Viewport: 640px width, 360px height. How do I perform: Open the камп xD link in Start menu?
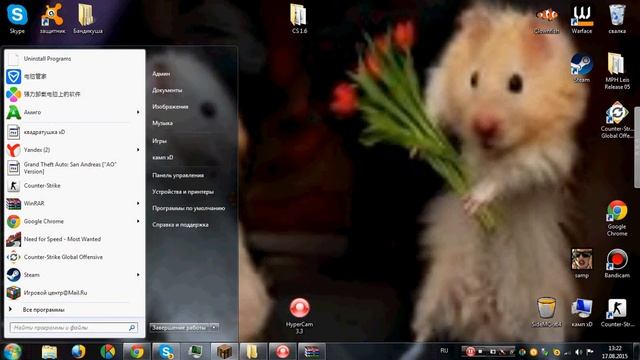[x=163, y=157]
